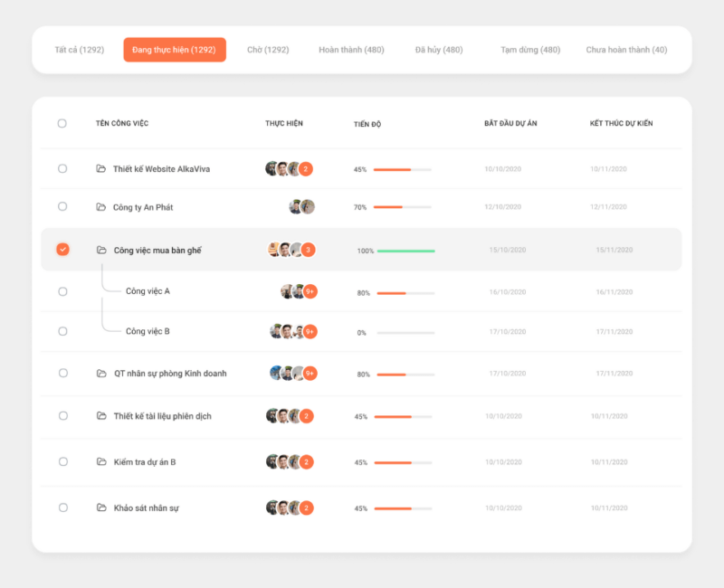This screenshot has width=724, height=588.
Task: Click empty 0% progress bar of Công việc B
Action: 405,333
